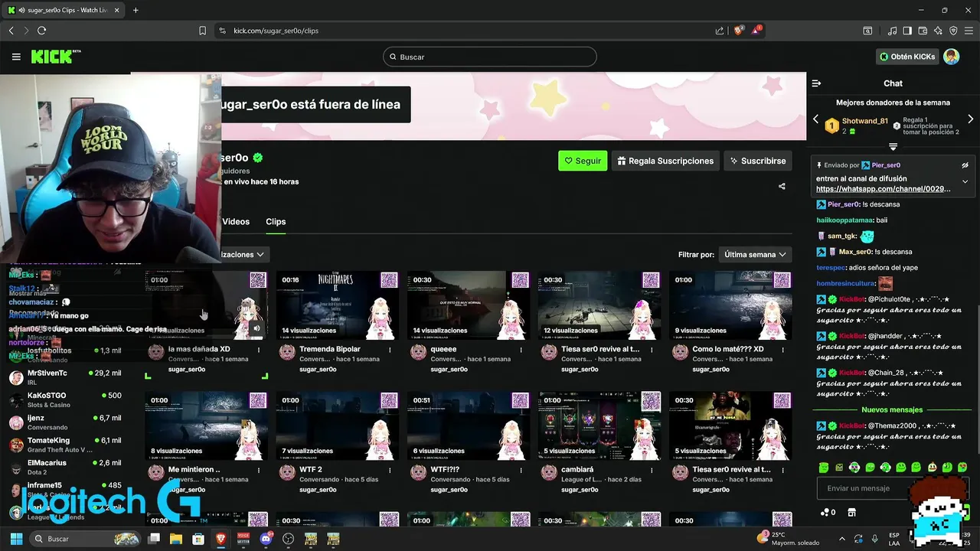The width and height of the screenshot is (980, 551).
Task: Click the channel points icon showing 0
Action: (828, 512)
